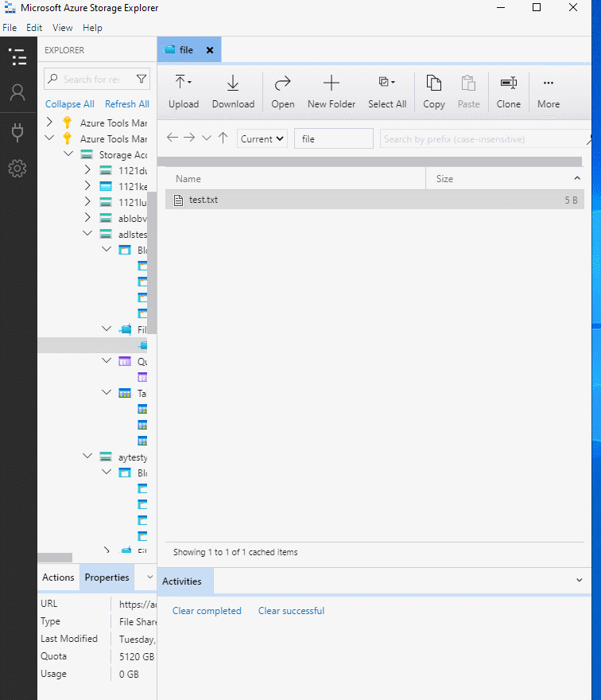Click the Open toolbar button

point(283,91)
